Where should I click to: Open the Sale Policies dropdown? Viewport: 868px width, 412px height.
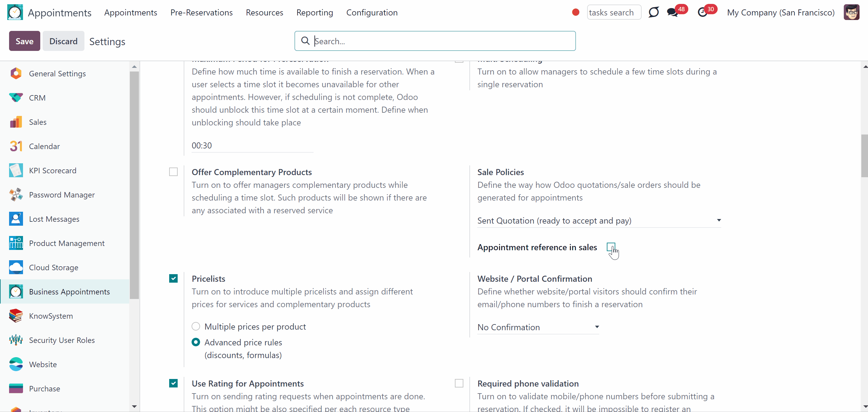(x=599, y=221)
